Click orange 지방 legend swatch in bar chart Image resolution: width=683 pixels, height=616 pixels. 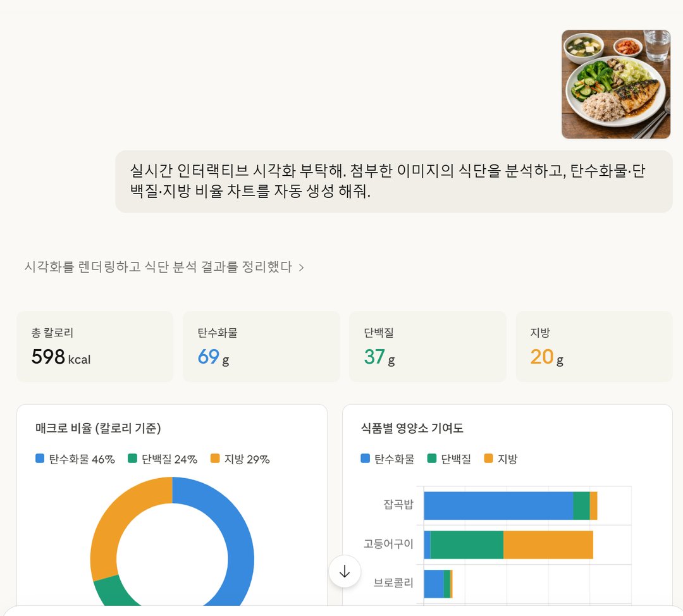coord(489,459)
